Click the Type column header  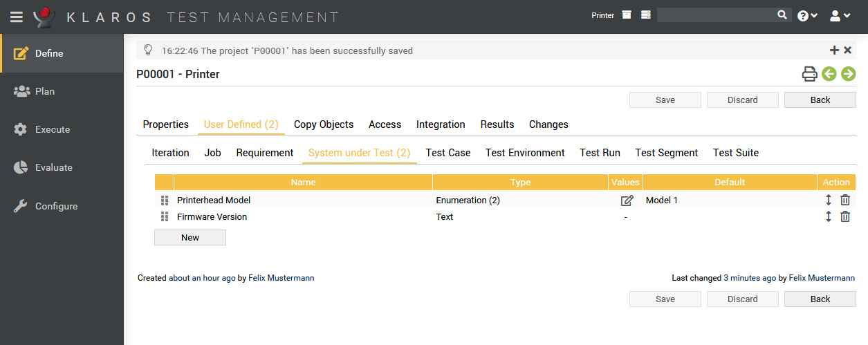[520, 182]
